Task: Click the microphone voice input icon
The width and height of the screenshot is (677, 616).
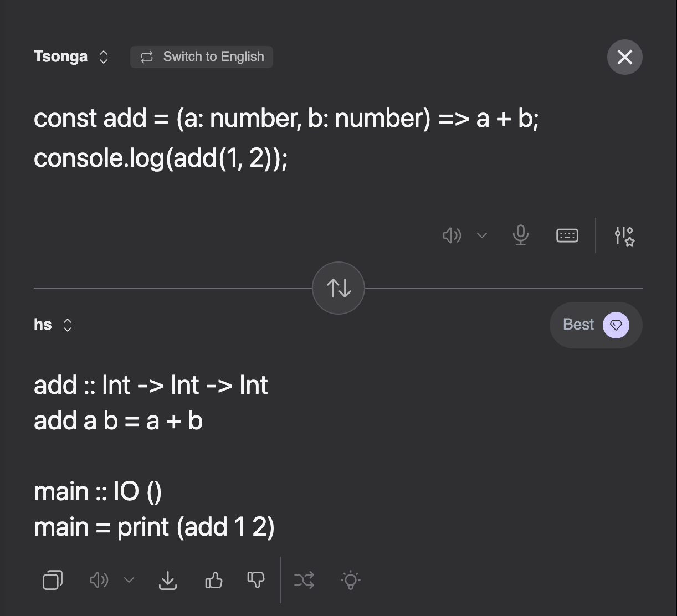Action: 520,235
